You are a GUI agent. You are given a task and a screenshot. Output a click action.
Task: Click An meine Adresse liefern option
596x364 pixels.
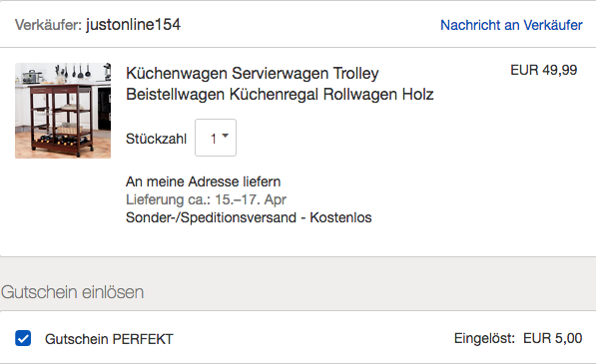(203, 182)
